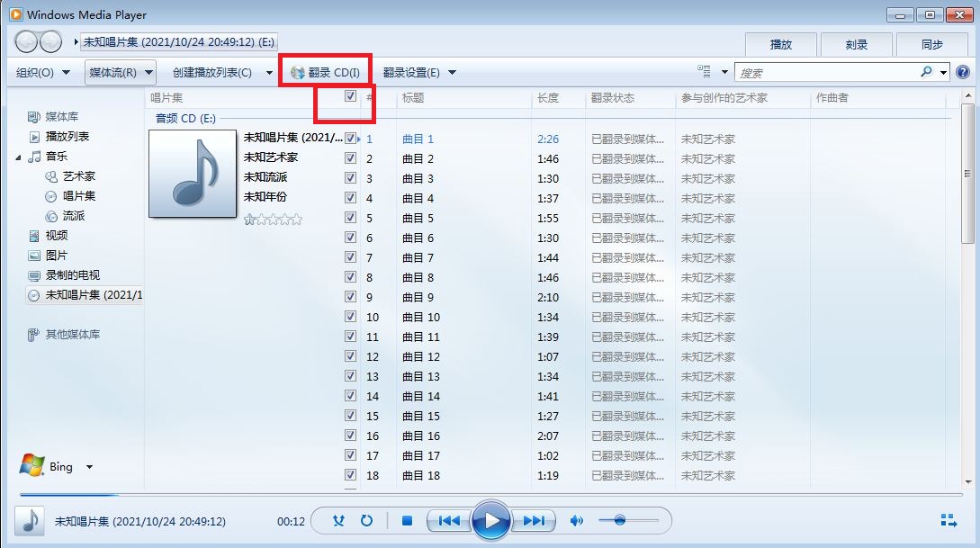Viewport: 980px width, 548px height.
Task: Click the 翻录 CD(I) button
Action: (x=325, y=72)
